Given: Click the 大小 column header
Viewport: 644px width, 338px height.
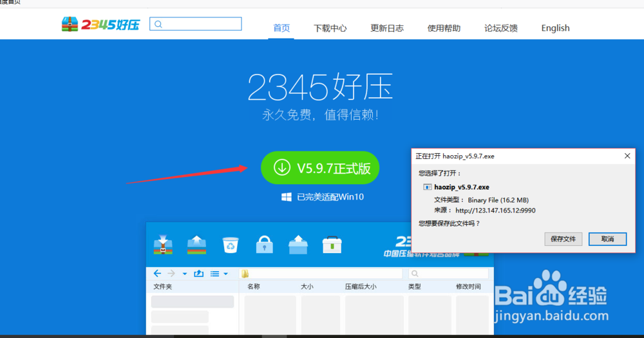Looking at the screenshot, I should tap(307, 286).
